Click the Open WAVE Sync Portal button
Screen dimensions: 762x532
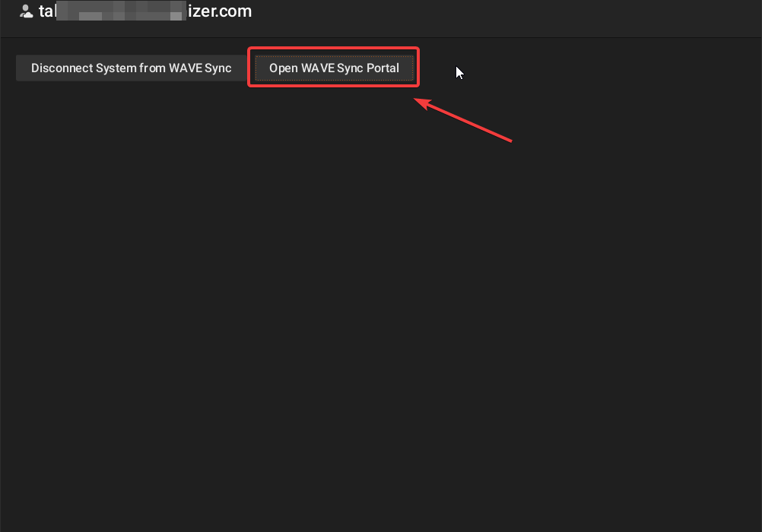tap(334, 68)
